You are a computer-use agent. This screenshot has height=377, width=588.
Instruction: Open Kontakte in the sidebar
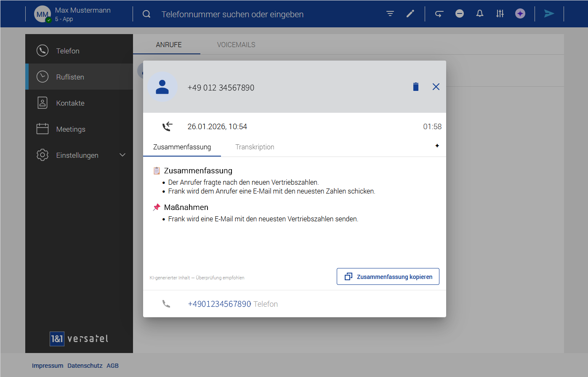[x=70, y=103]
